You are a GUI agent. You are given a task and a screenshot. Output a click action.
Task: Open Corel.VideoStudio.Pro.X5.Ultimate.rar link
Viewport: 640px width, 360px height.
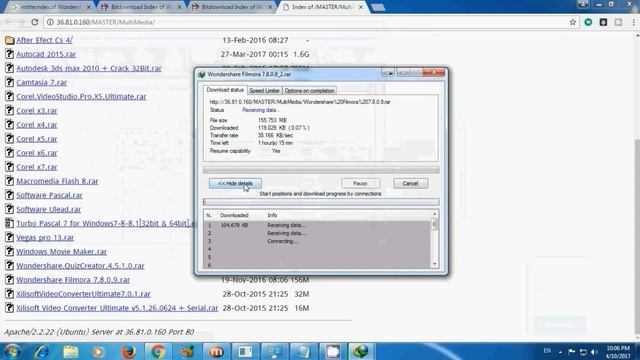81,97
